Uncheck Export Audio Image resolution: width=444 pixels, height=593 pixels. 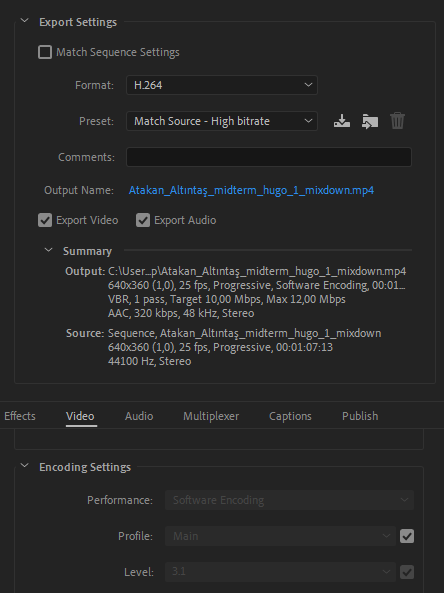pyautogui.click(x=143, y=220)
